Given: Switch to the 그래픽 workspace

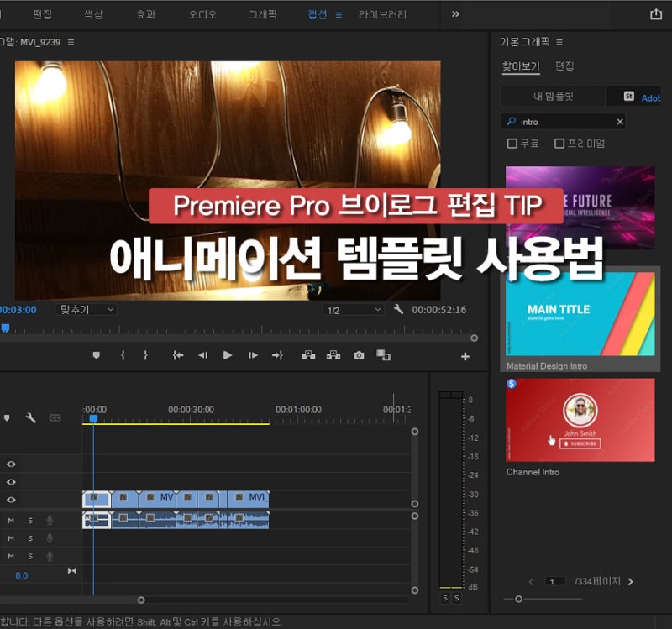Looking at the screenshot, I should point(263,14).
